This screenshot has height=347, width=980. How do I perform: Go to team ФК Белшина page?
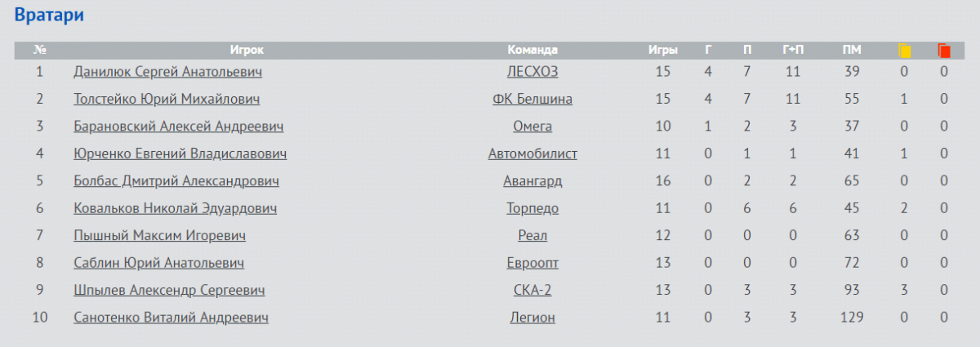coord(532,100)
